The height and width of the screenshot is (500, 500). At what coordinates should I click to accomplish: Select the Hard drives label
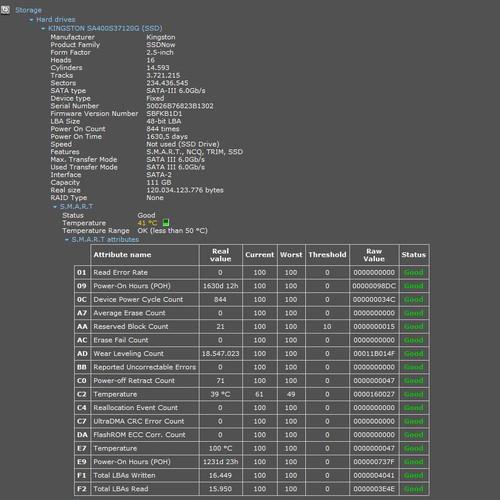click(x=56, y=20)
